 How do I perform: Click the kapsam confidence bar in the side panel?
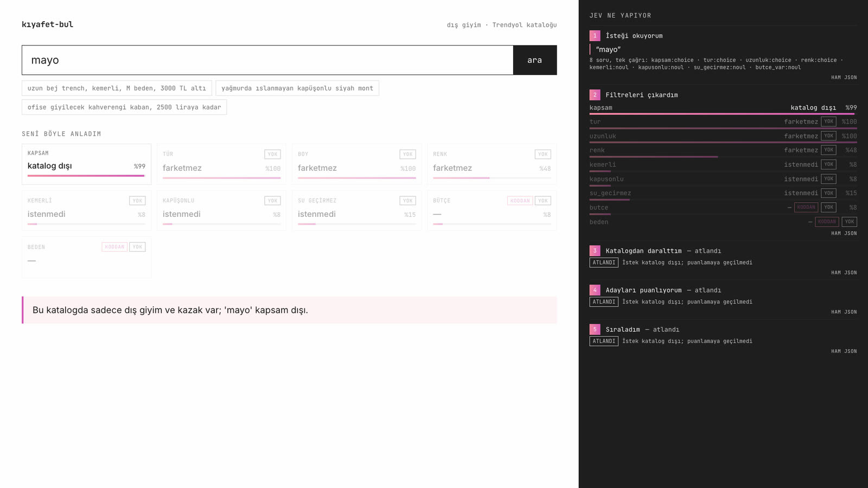[x=723, y=114]
